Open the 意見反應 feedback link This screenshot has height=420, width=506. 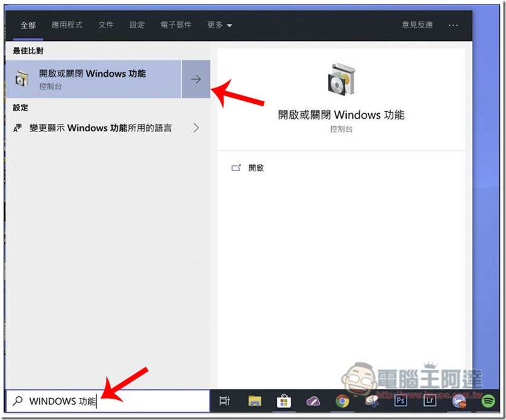[x=417, y=25]
